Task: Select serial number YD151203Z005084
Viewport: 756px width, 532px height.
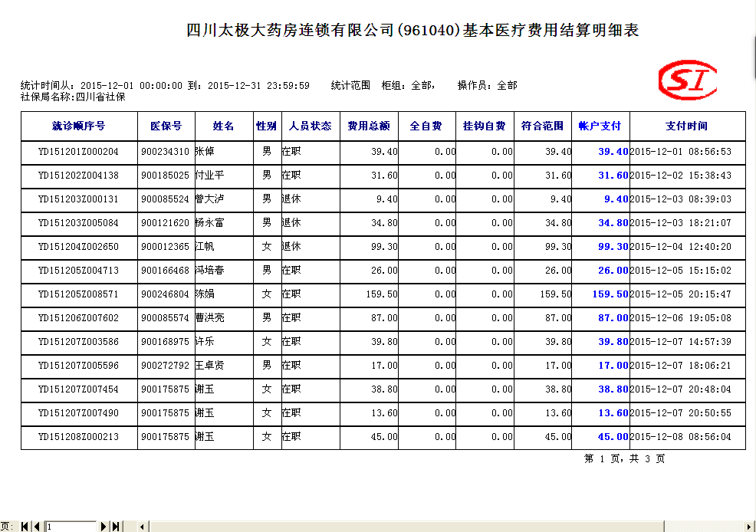Action: tap(78, 223)
